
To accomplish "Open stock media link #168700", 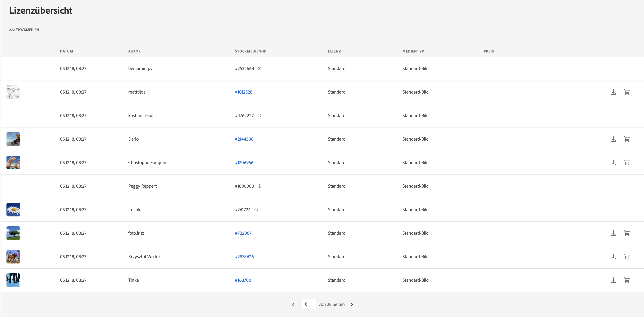I will click(243, 280).
